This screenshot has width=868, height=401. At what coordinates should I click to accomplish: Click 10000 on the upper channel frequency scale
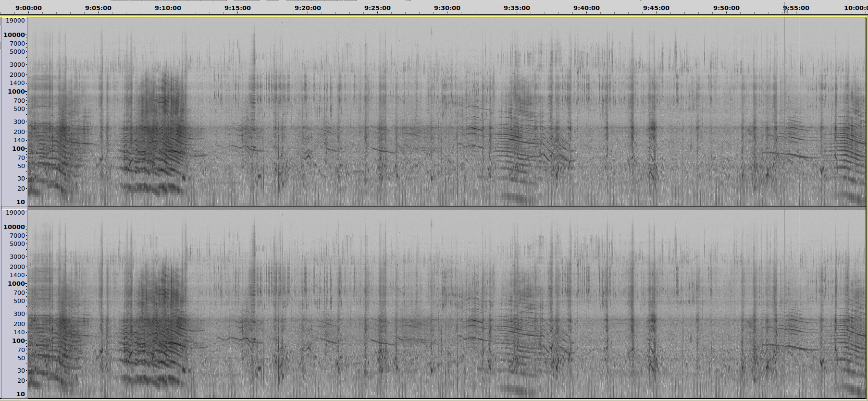pos(14,35)
